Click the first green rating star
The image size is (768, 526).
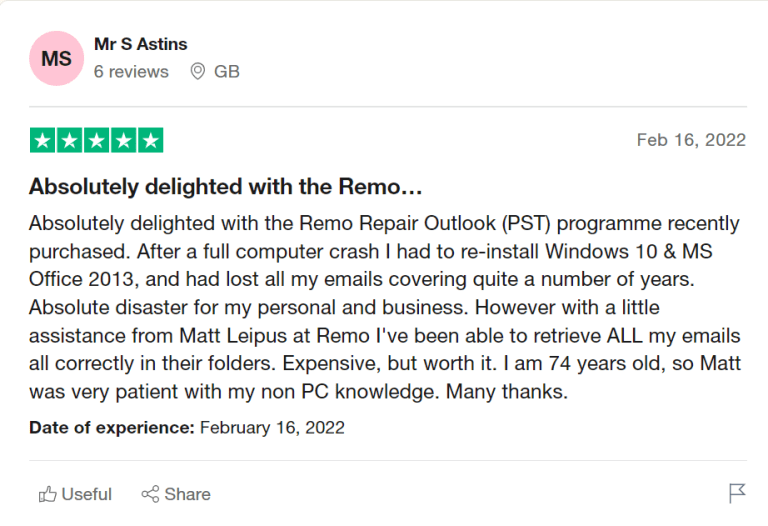coord(43,140)
